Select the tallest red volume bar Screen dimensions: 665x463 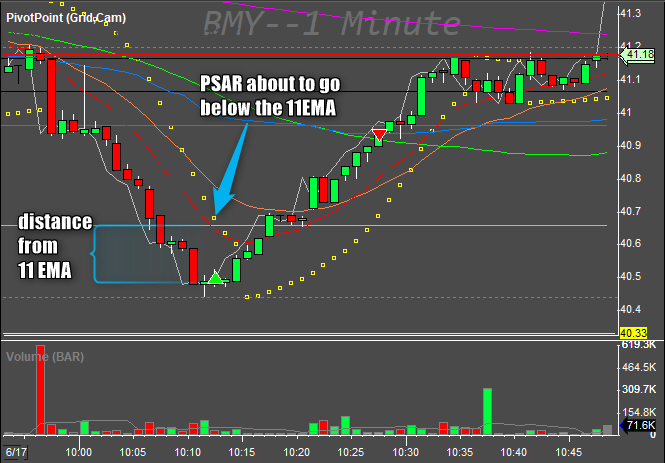click(40, 390)
